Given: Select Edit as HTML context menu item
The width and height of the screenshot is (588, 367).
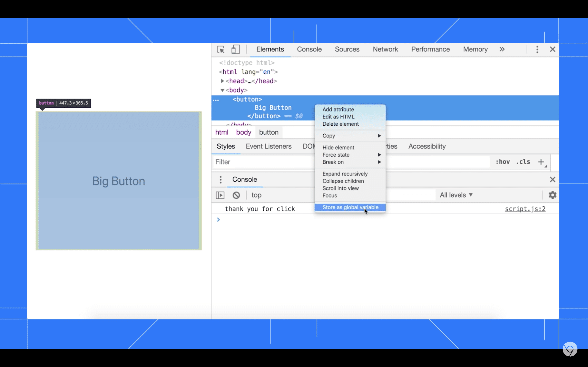Looking at the screenshot, I should tap(338, 116).
